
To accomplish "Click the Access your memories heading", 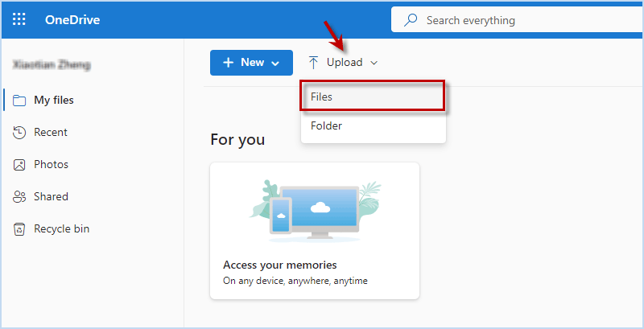I will [x=279, y=265].
